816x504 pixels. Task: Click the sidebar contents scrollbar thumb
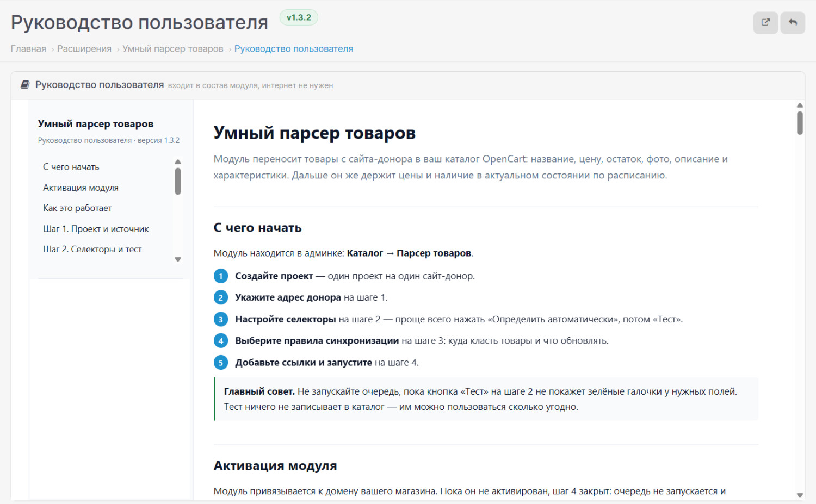click(x=178, y=181)
